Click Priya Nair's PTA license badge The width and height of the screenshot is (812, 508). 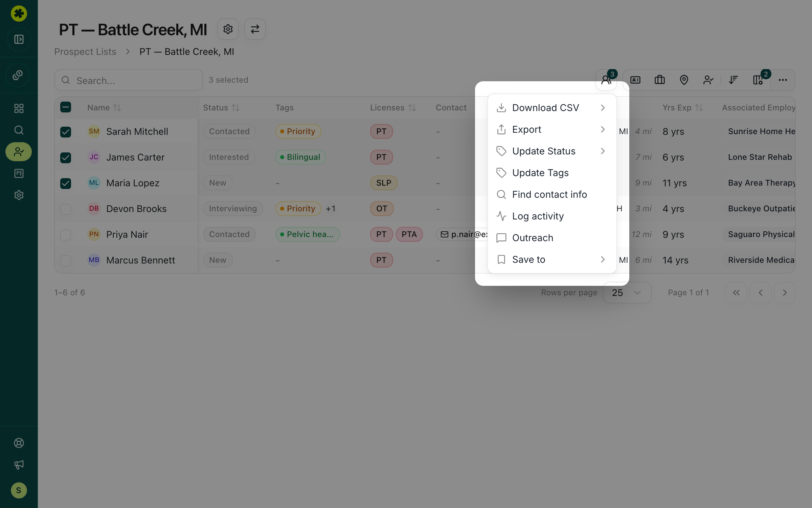click(x=409, y=234)
